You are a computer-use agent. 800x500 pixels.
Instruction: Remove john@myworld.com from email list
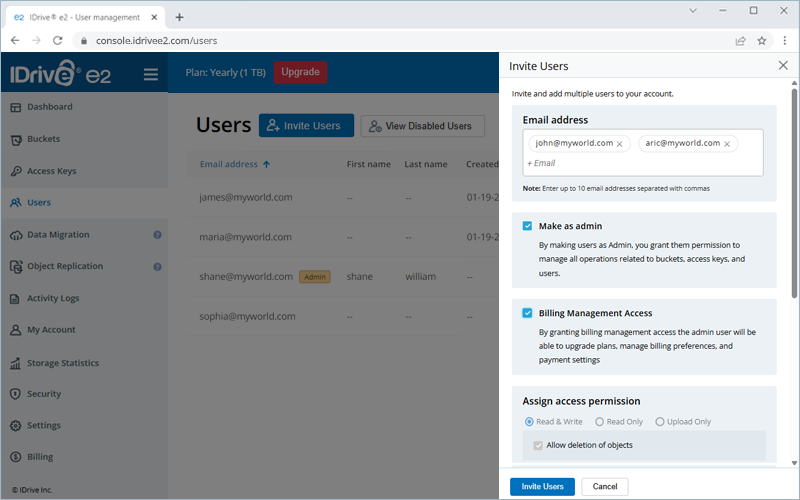[x=620, y=144]
